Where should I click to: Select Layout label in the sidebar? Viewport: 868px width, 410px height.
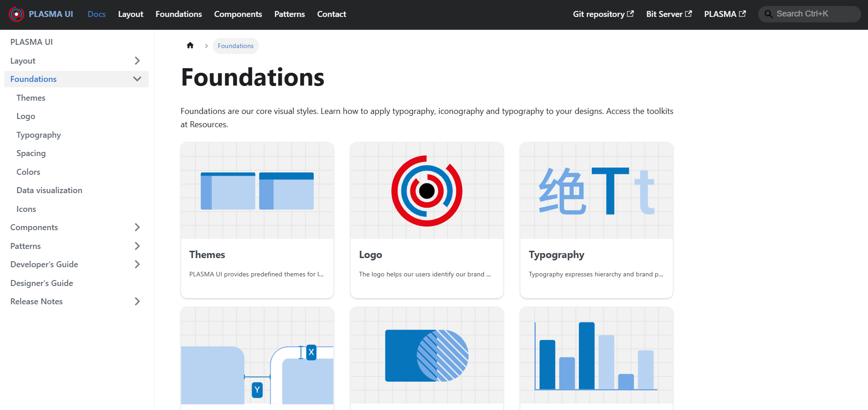click(23, 60)
